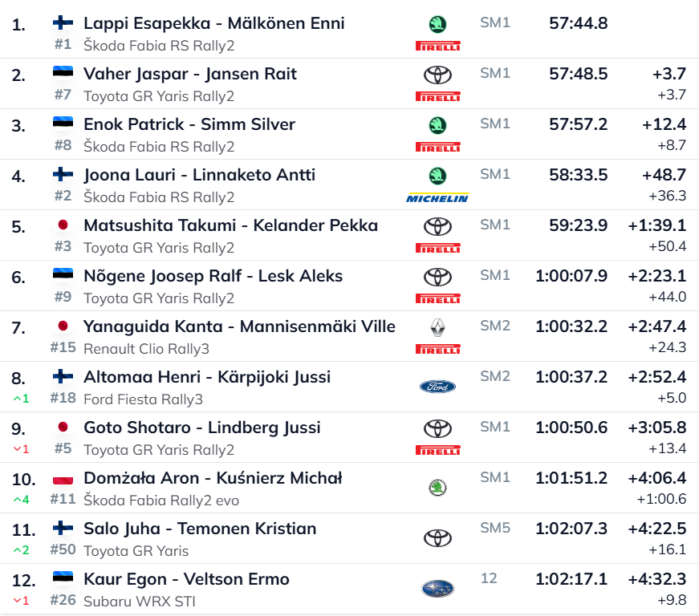The image size is (699, 616).
Task: Click Japanese flag beside Matsushita Takumi
Action: point(63,225)
